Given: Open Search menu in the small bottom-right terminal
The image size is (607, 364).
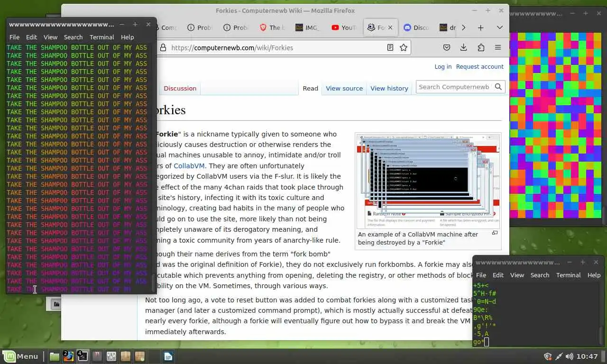Looking at the screenshot, I should 540,275.
